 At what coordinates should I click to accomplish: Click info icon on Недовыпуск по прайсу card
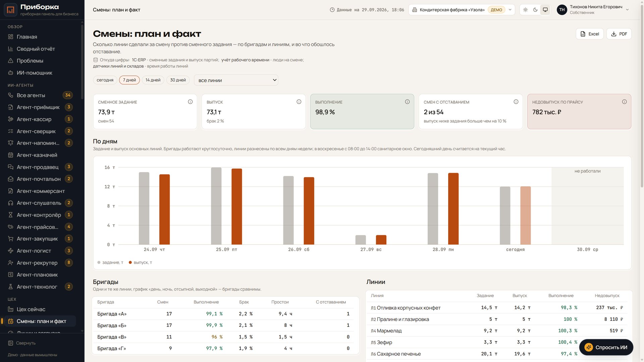click(x=624, y=102)
